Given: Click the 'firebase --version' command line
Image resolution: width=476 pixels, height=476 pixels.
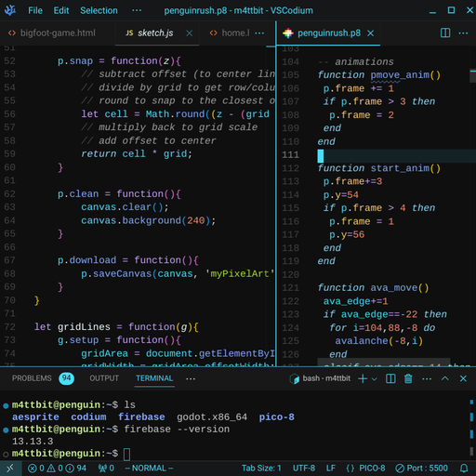Looking at the screenshot, I should point(177,430).
